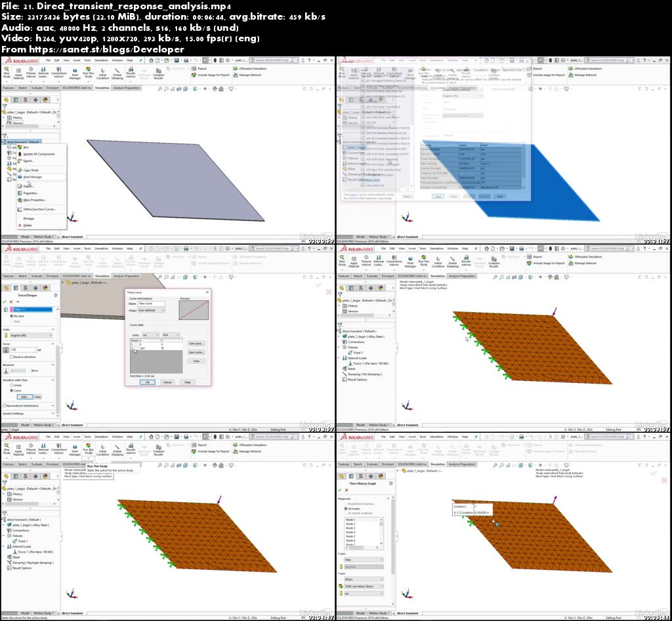Screen dimensions: 672x621
Task: Open PropertyManager tab icon in Time History Graph frame
Action: pos(352,476)
